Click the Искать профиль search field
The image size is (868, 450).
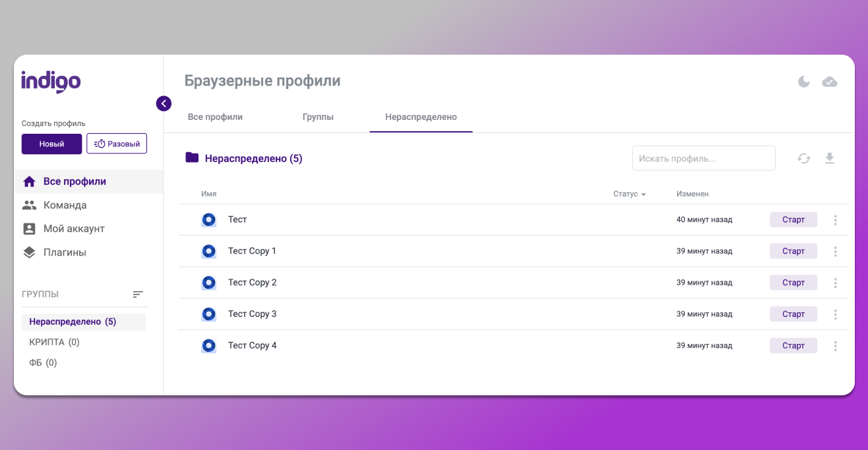click(704, 157)
